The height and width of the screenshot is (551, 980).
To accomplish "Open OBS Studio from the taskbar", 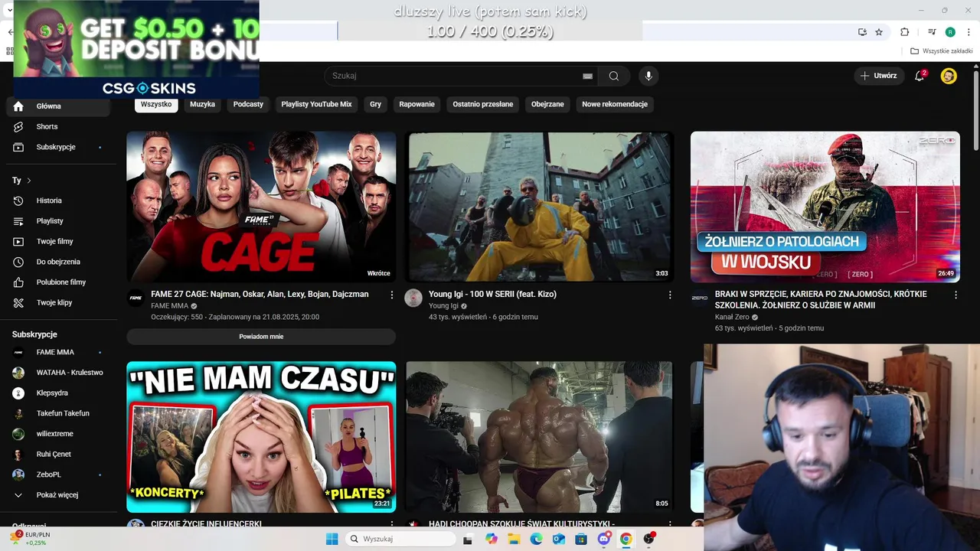I will (649, 539).
